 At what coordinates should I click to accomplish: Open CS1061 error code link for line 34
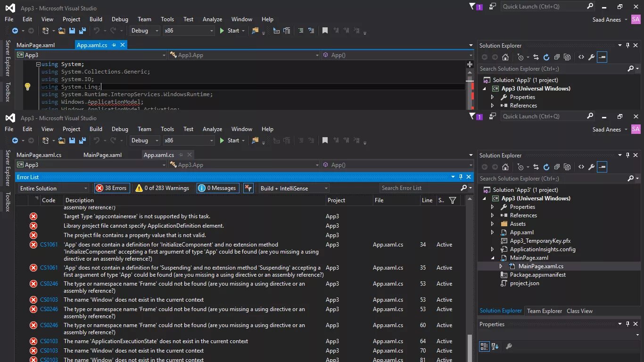(49, 245)
